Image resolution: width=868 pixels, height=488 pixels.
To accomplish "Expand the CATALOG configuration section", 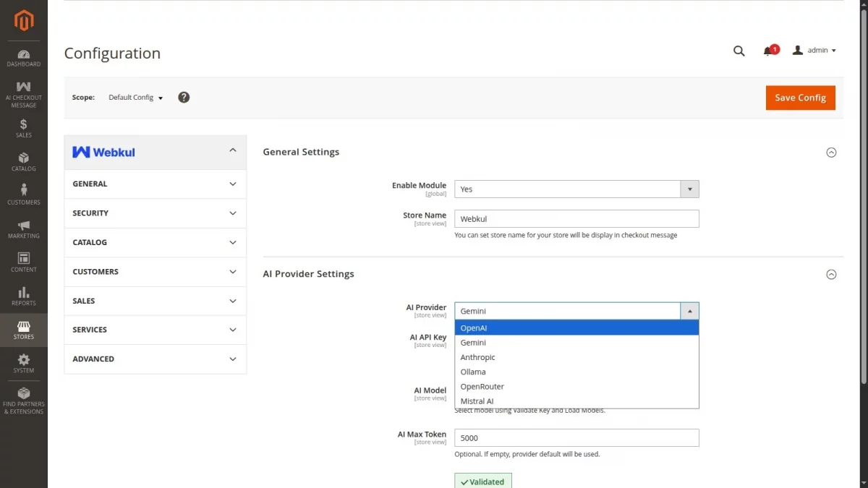I will pos(156,242).
